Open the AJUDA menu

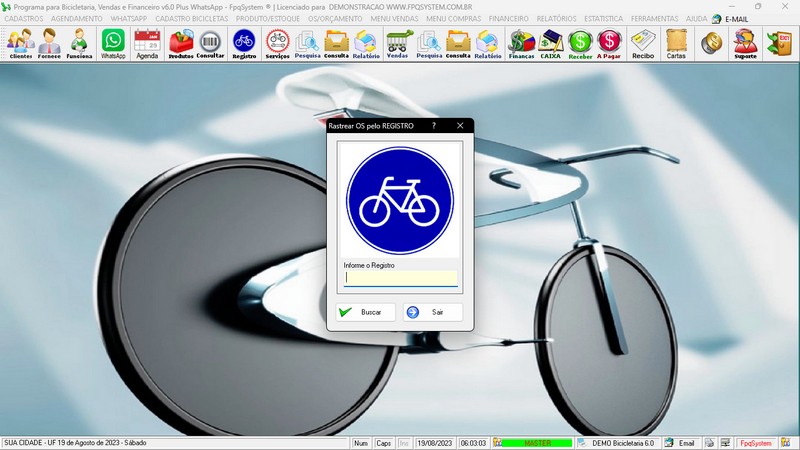click(x=696, y=18)
